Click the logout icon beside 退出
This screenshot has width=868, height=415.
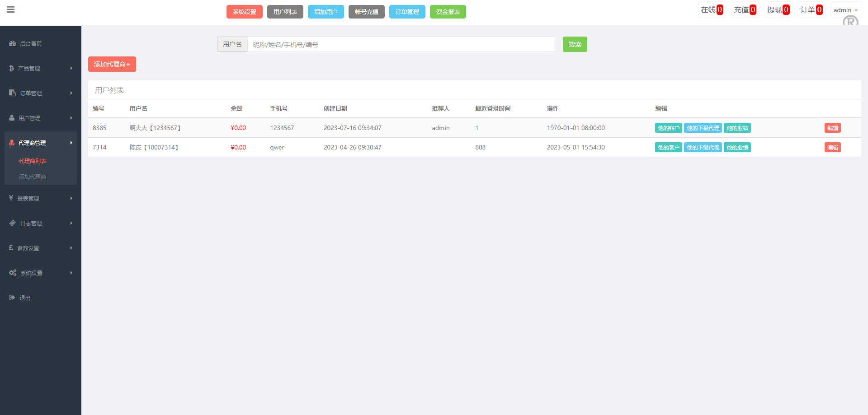click(x=12, y=298)
